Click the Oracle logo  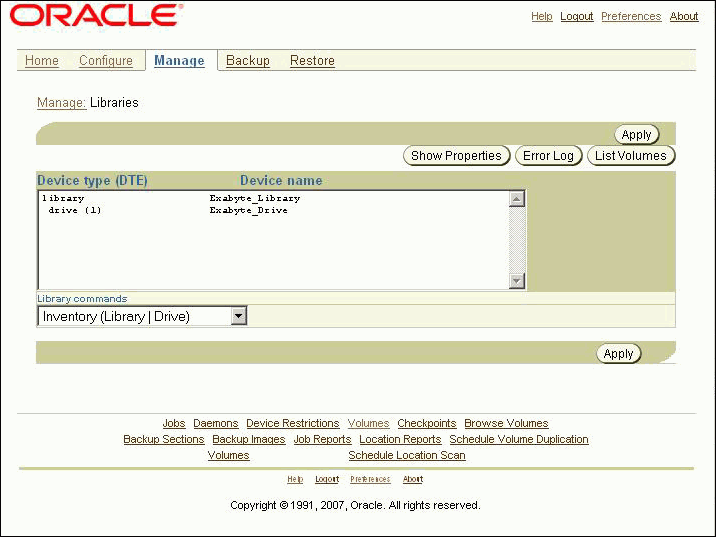(96, 15)
